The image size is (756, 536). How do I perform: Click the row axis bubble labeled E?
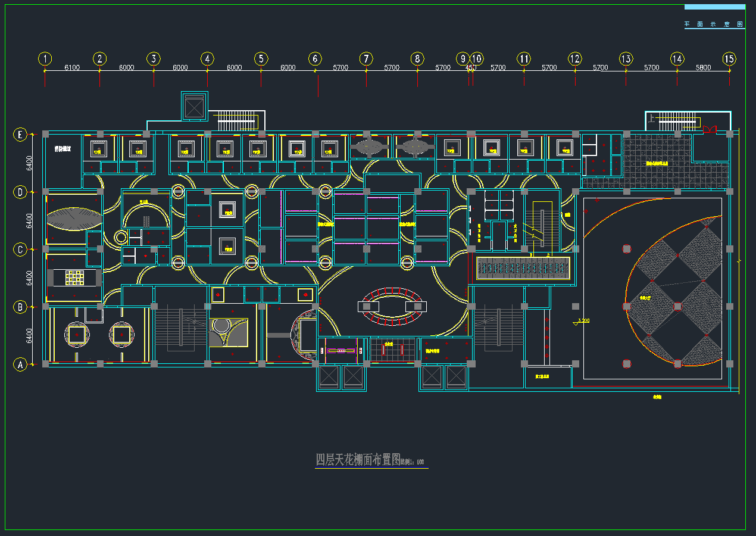click(21, 135)
